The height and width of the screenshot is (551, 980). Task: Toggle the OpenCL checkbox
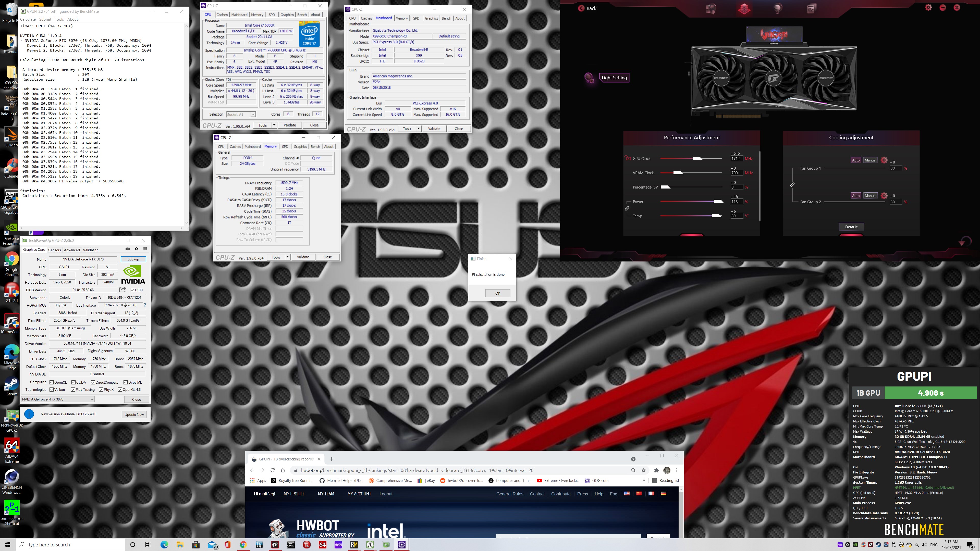[52, 382]
